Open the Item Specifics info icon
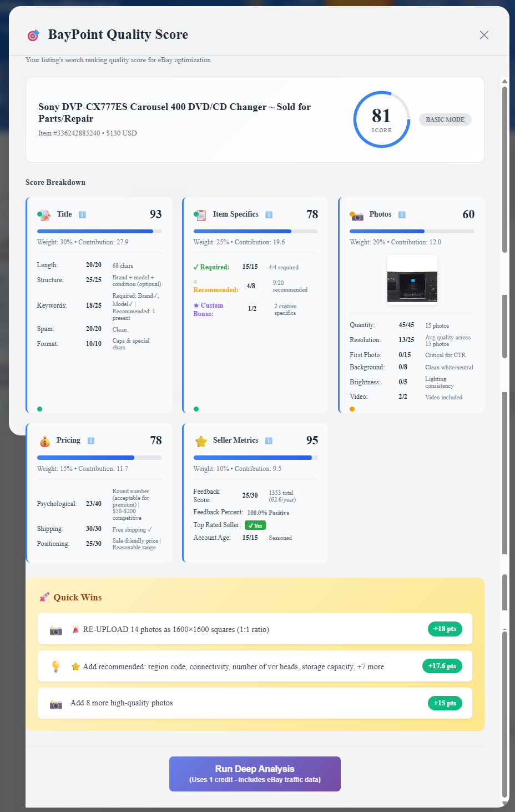 pos(269,214)
